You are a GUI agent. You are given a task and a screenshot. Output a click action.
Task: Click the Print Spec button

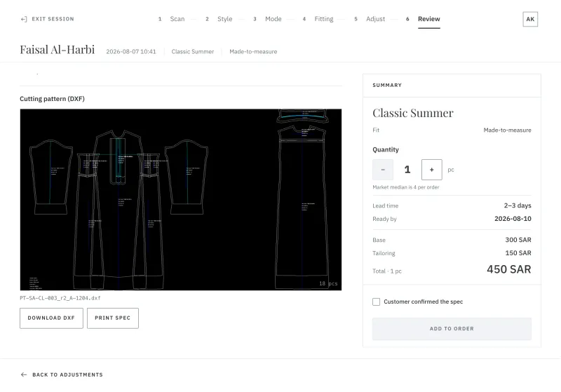(x=113, y=318)
